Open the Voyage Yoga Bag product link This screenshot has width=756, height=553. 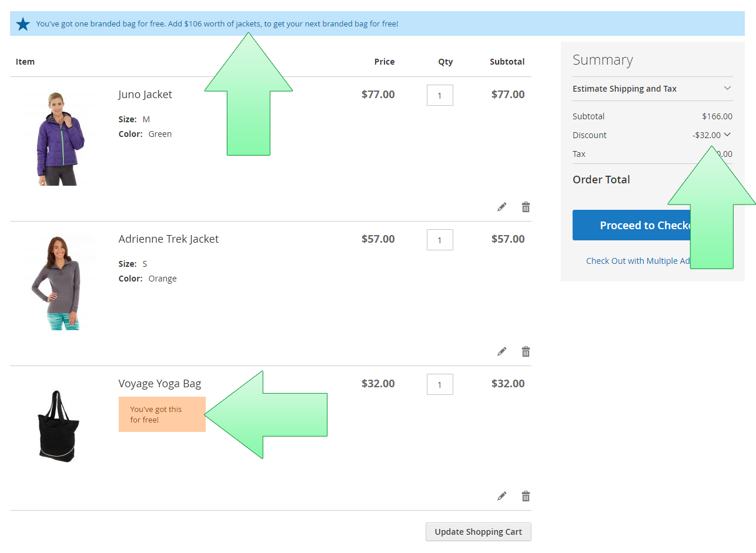pyautogui.click(x=160, y=384)
